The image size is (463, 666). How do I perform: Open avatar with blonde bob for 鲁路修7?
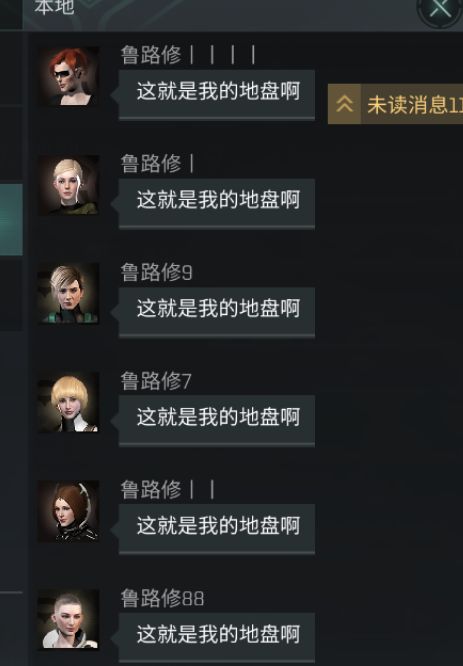click(68, 403)
